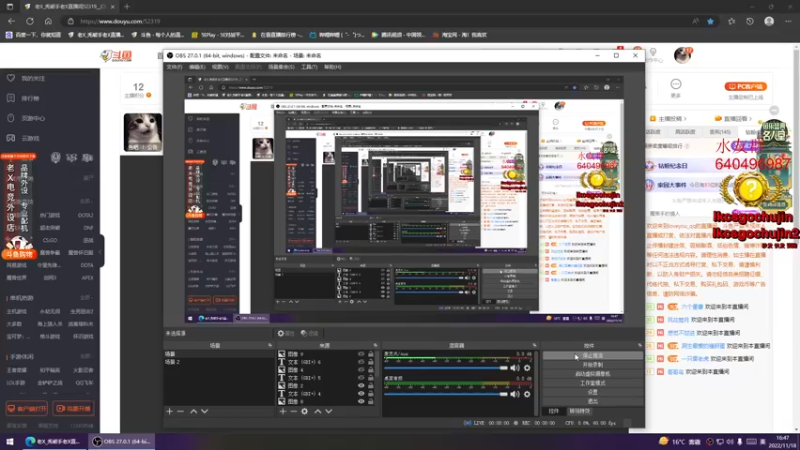The image size is (800, 450).
Task: Move source up in Sources list
Action: [317, 411]
